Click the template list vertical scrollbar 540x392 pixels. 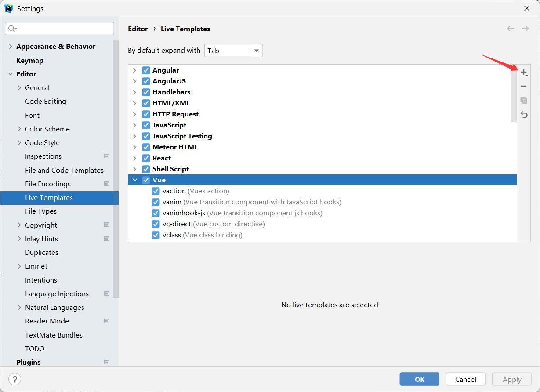[514, 94]
